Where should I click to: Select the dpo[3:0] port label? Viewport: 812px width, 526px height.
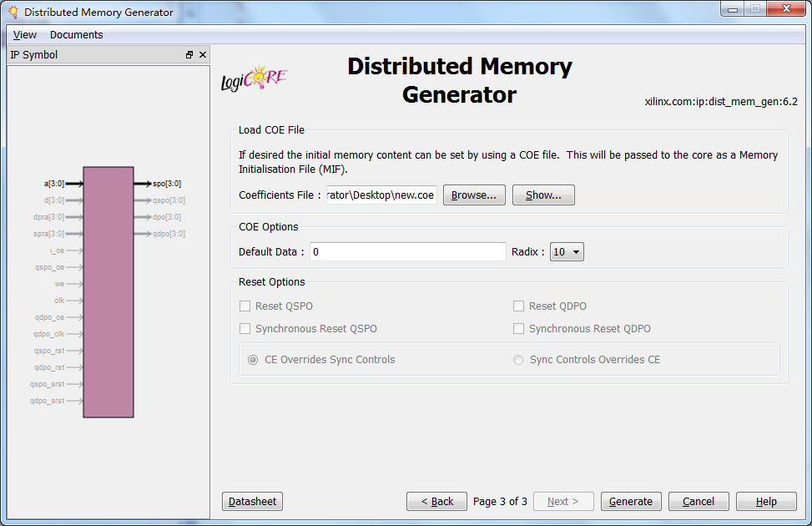pyautogui.click(x=167, y=216)
